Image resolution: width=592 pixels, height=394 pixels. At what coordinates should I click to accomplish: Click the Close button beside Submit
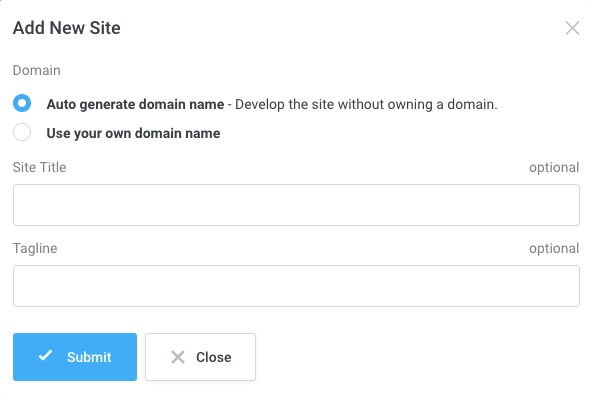click(200, 357)
